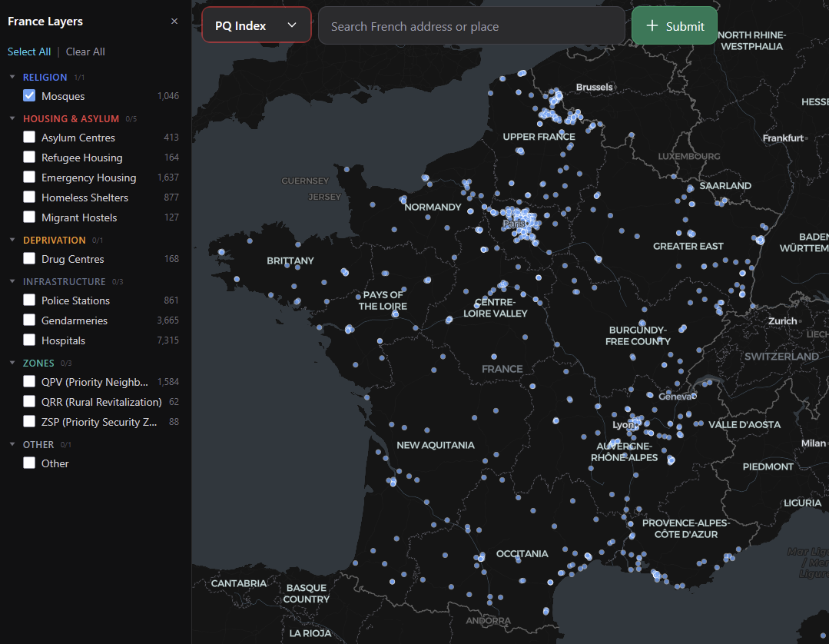This screenshot has width=829, height=644.
Task: Focus the French address search field
Action: [471, 26]
